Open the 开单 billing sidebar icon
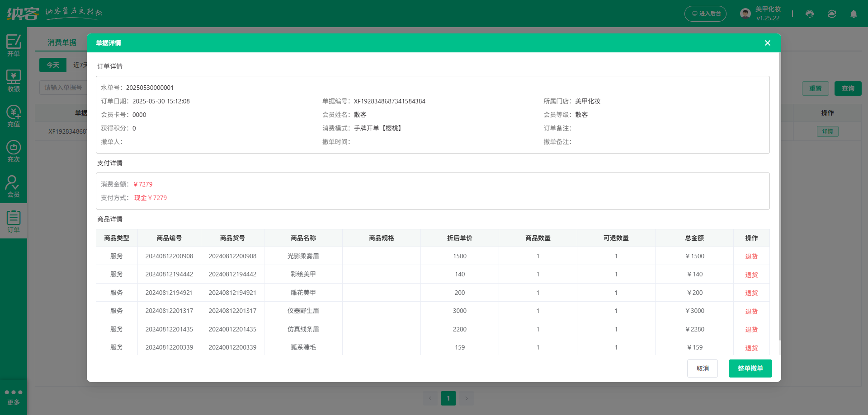Viewport: 868px width, 415px height. 14,45
